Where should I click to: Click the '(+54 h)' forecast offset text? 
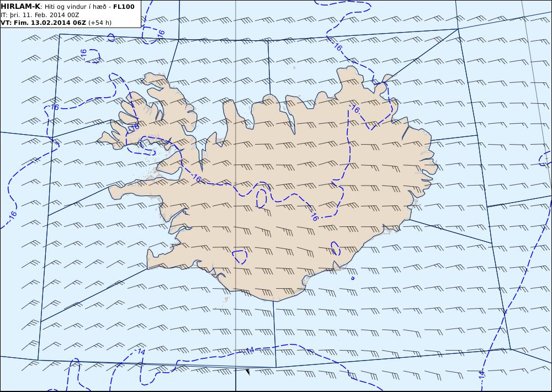(x=99, y=23)
